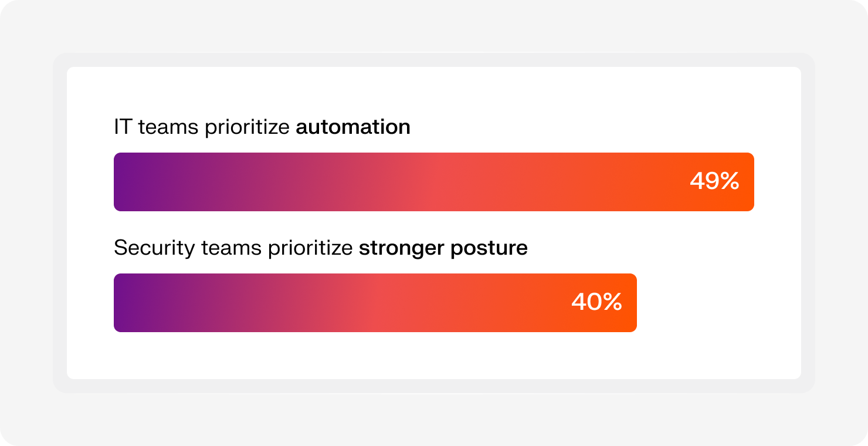Screen dimensions: 868x446
Task: Click the word "Security"
Action: tap(154, 249)
